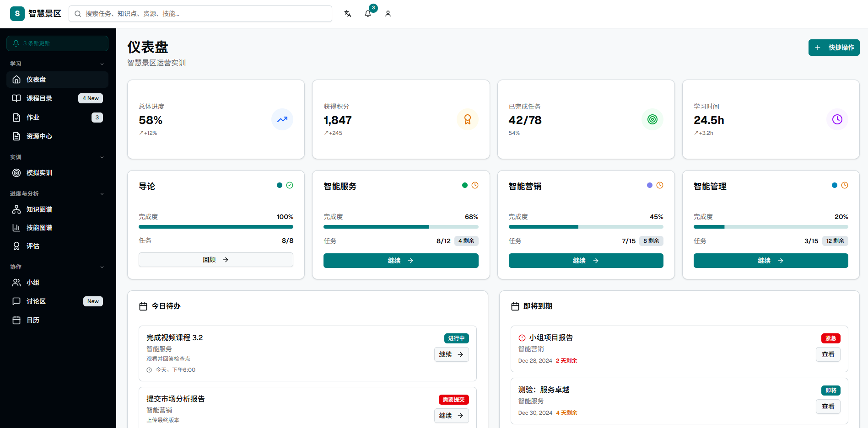Image resolution: width=868 pixels, height=428 pixels.
Task: Collapse the 协作 sidebar section
Action: pyautogui.click(x=102, y=267)
